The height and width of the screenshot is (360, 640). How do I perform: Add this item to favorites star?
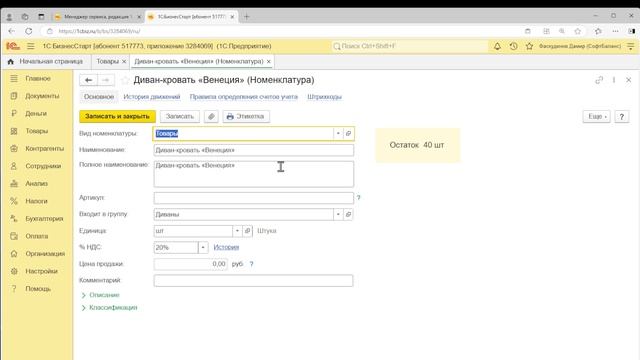[x=125, y=80]
